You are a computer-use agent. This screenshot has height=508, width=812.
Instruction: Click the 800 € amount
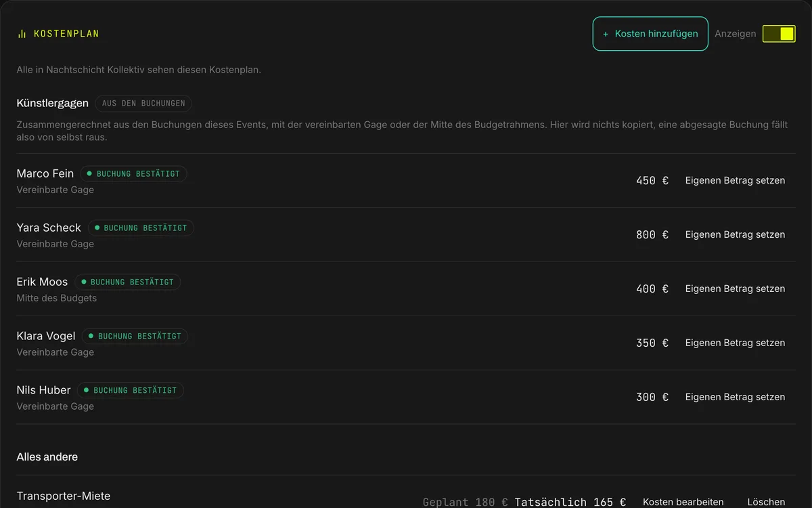(x=652, y=235)
